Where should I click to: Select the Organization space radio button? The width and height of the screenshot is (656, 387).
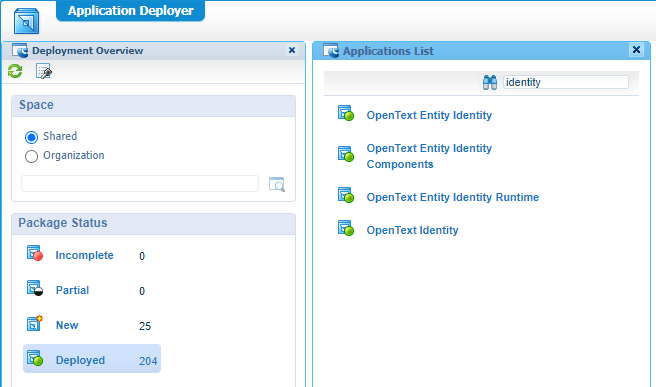pyautogui.click(x=31, y=156)
